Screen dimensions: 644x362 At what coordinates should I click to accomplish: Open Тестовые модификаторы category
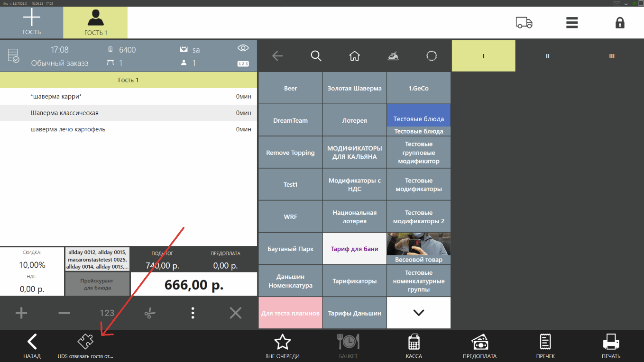(x=419, y=184)
